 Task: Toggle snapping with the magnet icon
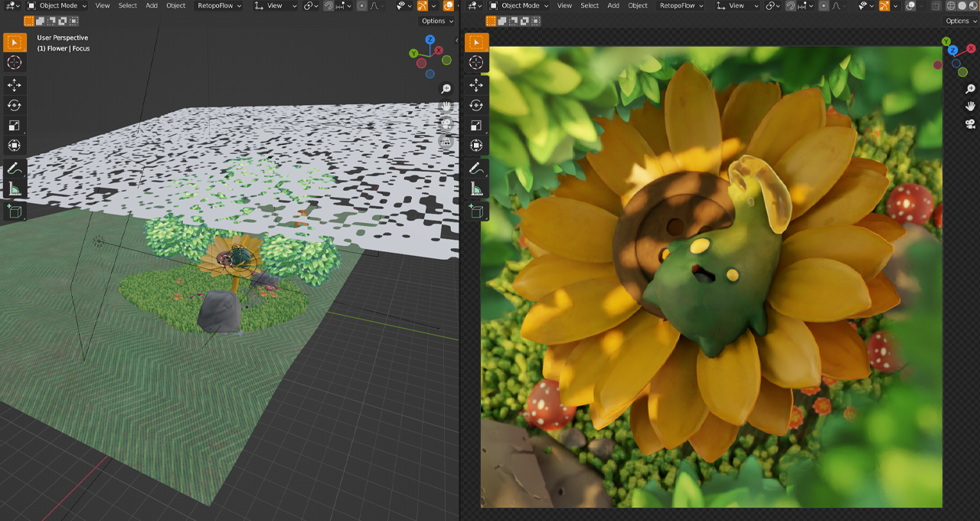[x=329, y=6]
